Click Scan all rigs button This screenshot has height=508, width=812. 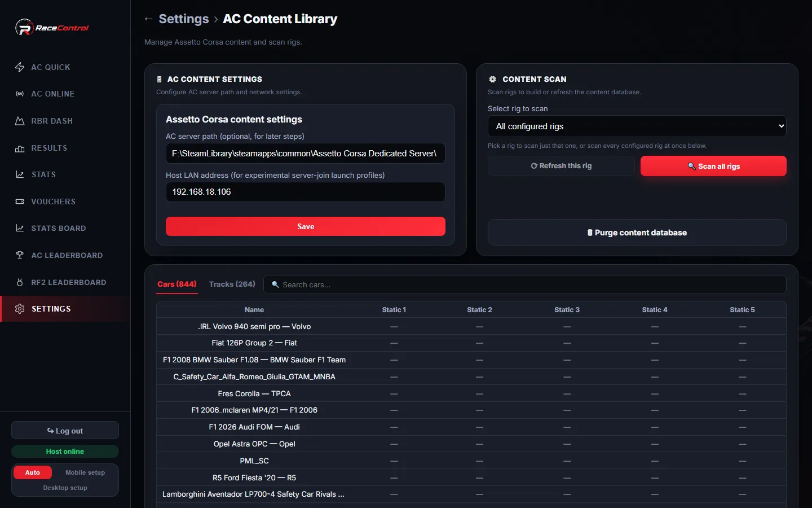[x=713, y=166]
